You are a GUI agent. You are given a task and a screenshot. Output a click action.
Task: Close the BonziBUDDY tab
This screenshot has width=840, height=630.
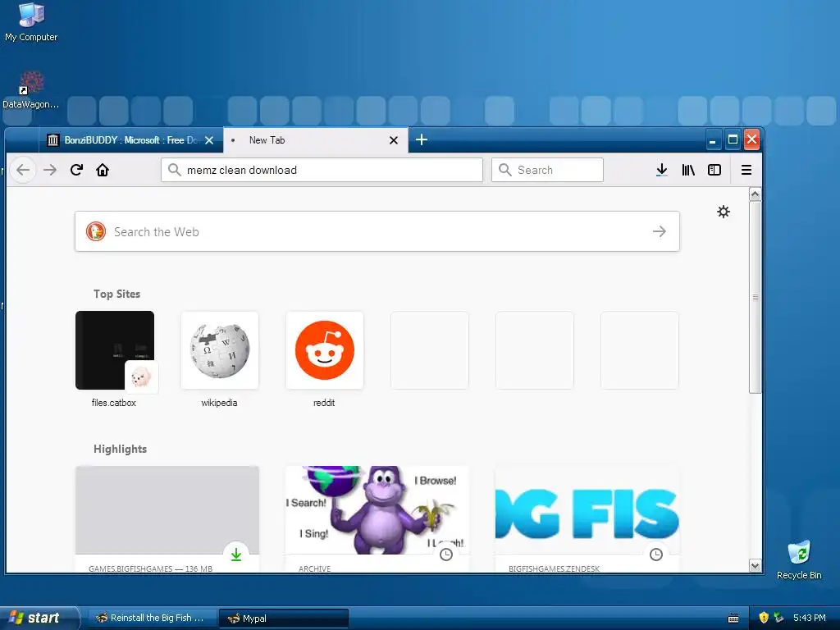[x=209, y=140]
